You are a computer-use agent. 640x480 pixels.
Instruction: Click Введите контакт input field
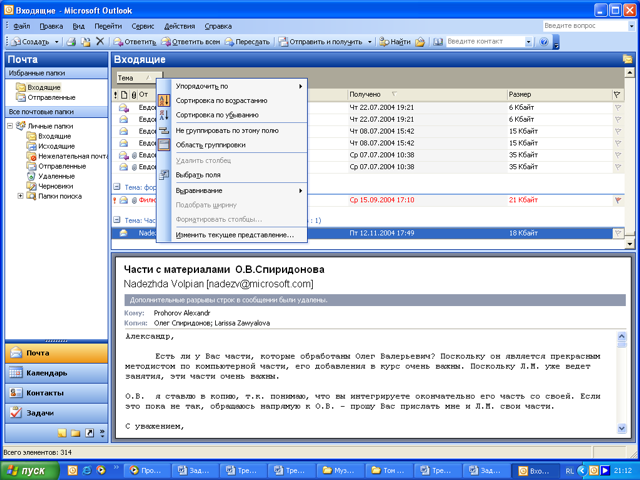tap(485, 42)
